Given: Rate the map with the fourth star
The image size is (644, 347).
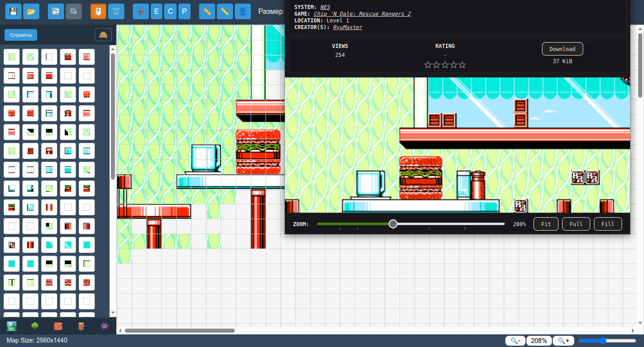Looking at the screenshot, I should coord(453,65).
